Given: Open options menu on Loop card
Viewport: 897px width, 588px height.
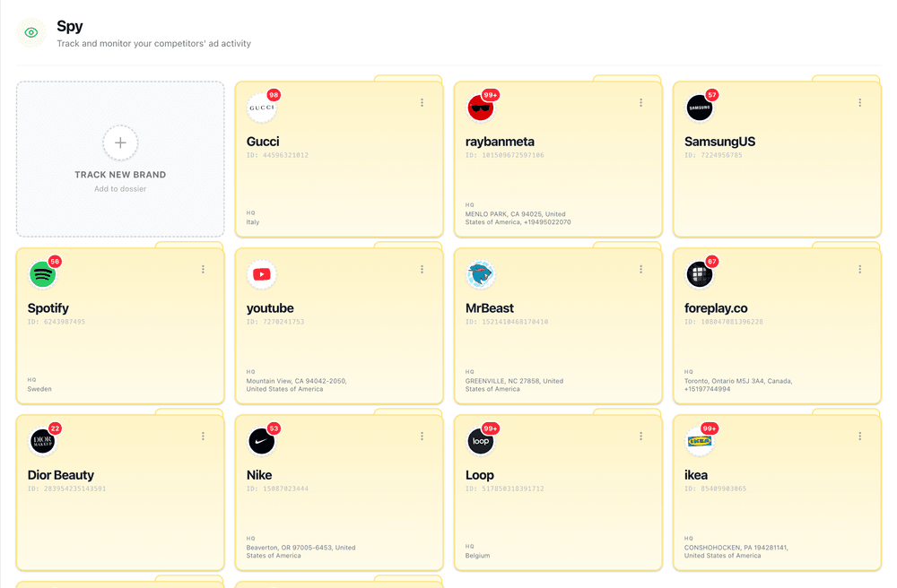Looking at the screenshot, I should [640, 436].
